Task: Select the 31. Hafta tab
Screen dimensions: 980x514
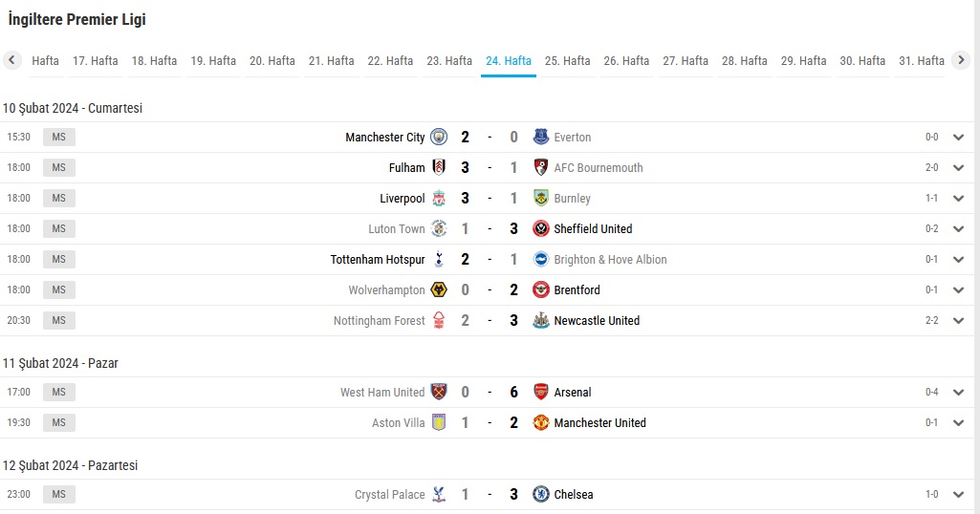Action: tap(922, 61)
